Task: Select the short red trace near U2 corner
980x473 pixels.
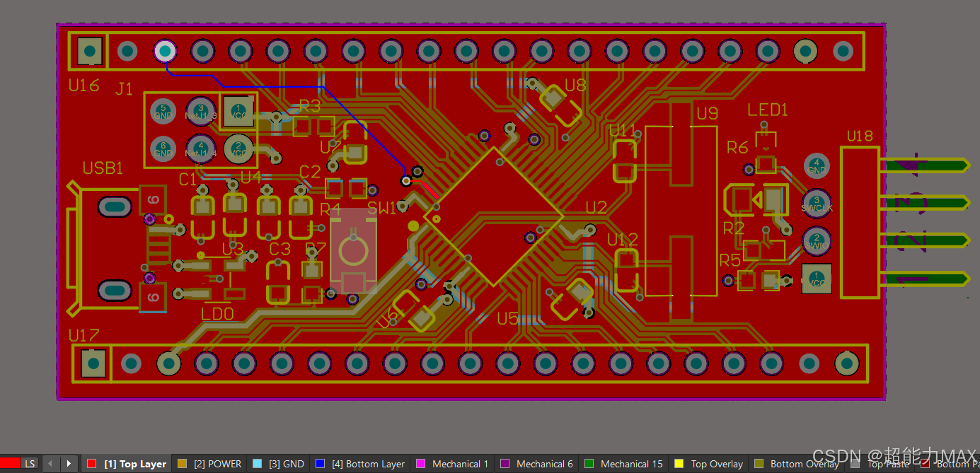Action: click(424, 188)
